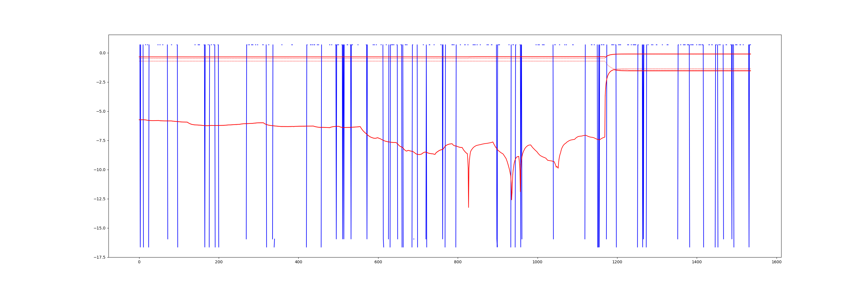Screen dimensions: 868x289
Task: Click the x-axis tick label 0
Action: (x=139, y=262)
